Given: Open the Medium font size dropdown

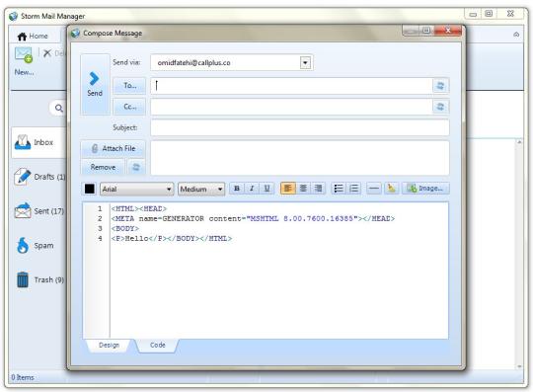Looking at the screenshot, I should [201, 189].
